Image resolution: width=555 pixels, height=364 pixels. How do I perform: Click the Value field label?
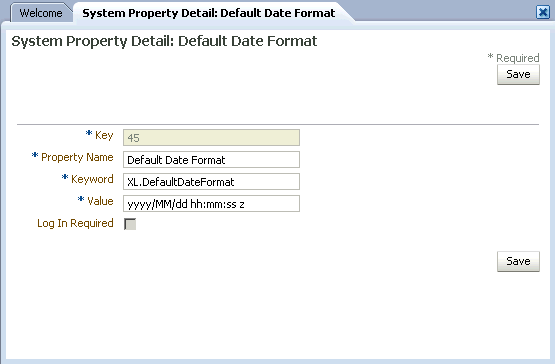pyautogui.click(x=100, y=201)
